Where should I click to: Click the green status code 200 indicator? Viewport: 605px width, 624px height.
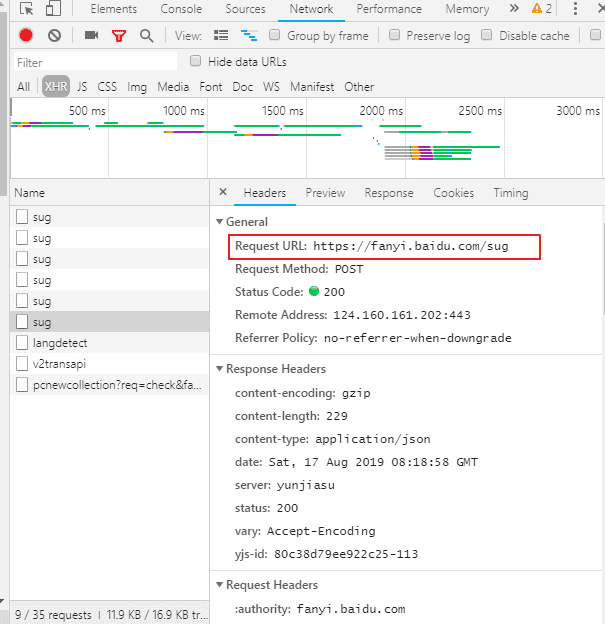tap(314, 291)
